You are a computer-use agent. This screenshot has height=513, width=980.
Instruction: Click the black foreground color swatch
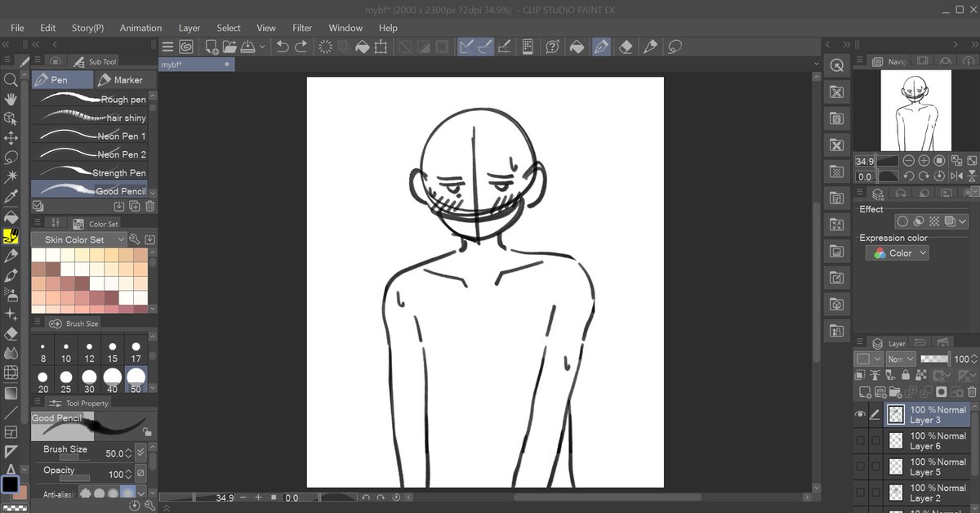(10, 484)
